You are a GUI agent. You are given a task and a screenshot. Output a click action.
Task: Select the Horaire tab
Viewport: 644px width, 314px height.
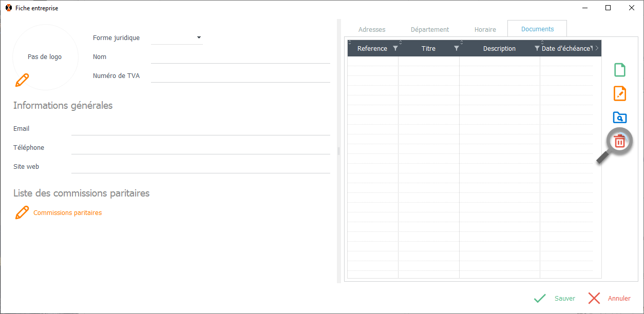click(485, 30)
